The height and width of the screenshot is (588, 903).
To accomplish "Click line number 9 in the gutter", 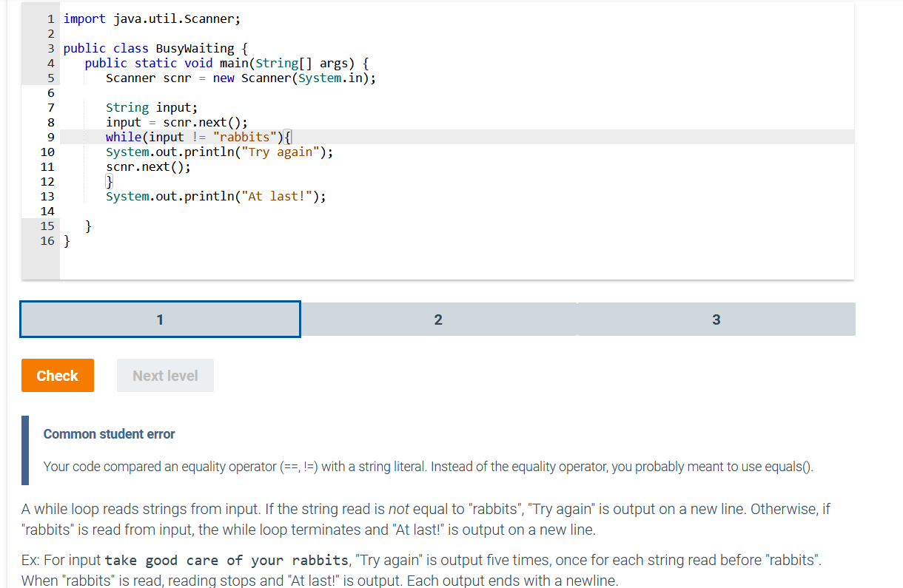I will coord(50,137).
